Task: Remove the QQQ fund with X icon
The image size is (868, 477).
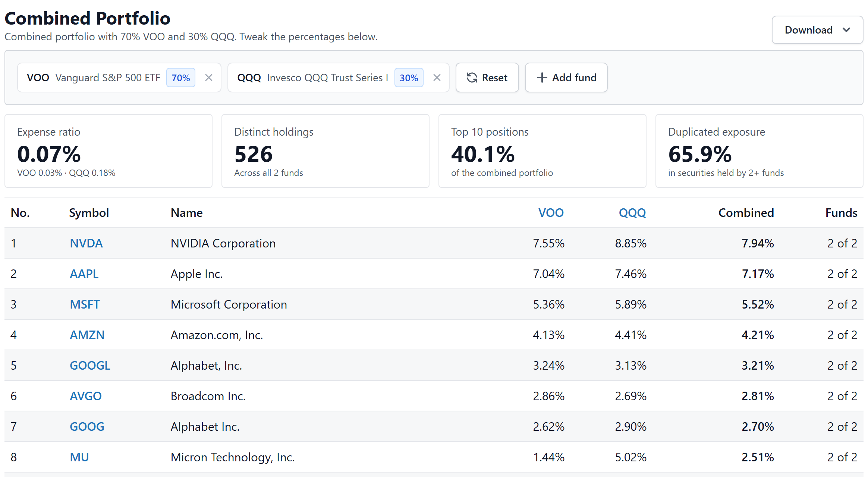Action: point(437,78)
